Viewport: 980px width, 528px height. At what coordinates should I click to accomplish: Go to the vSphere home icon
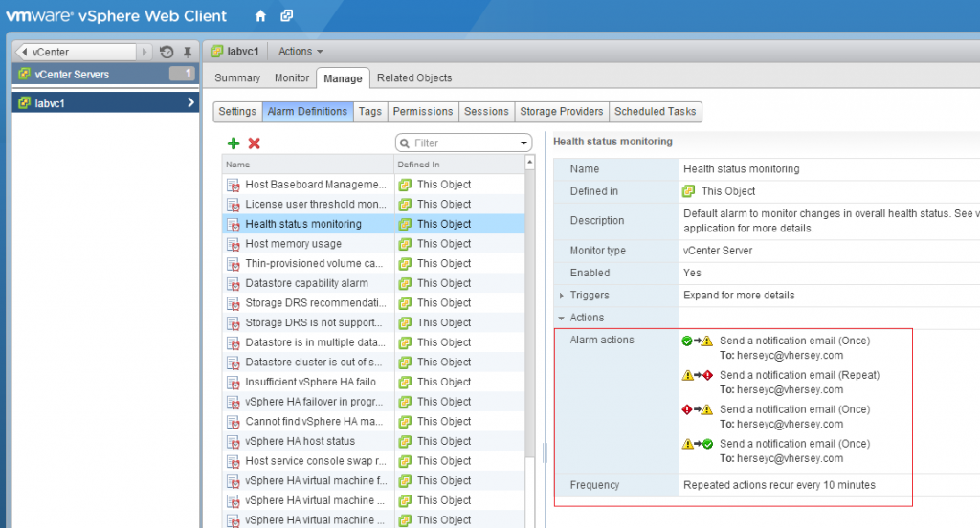[260, 15]
